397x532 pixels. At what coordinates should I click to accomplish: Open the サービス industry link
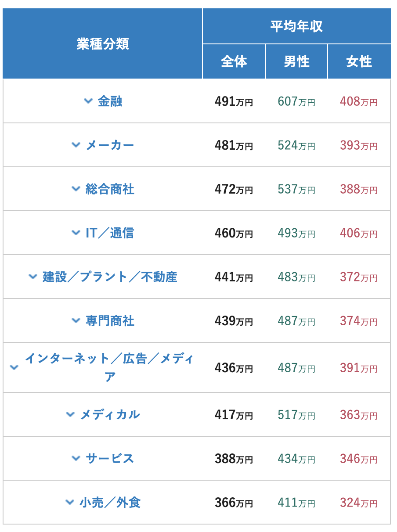[x=110, y=458]
